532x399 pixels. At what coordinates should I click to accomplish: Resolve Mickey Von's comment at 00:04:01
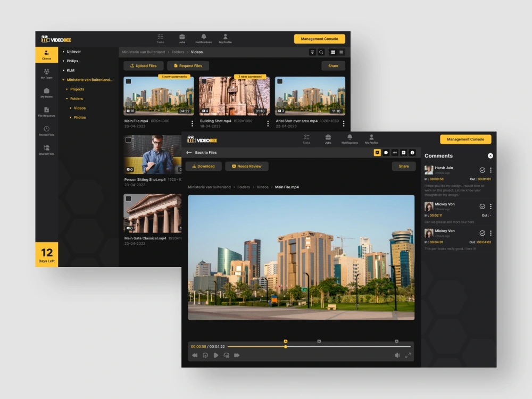coord(482,233)
